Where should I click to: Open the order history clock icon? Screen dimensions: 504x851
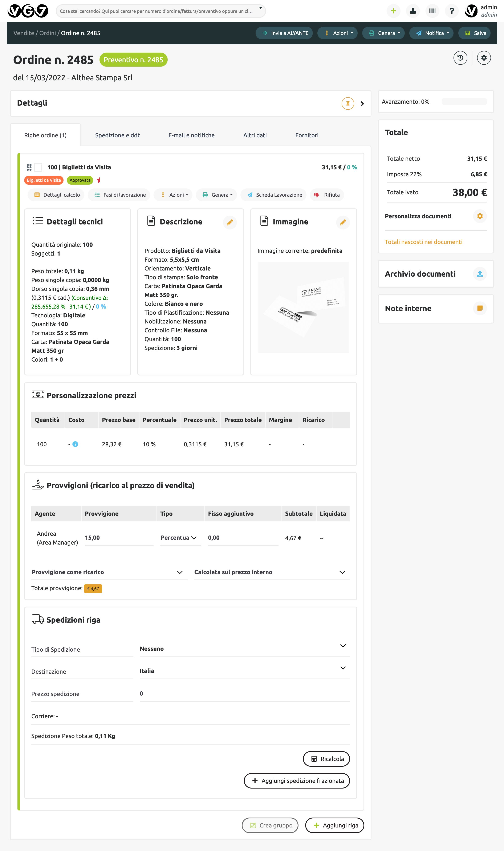tap(460, 58)
